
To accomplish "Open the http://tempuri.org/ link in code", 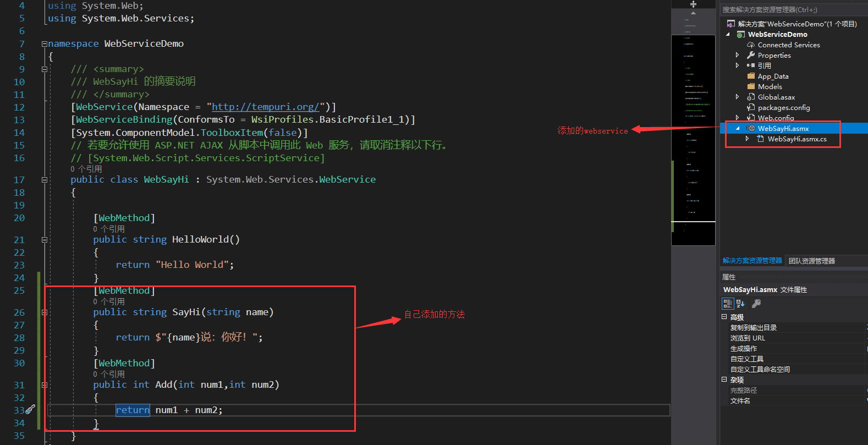I will coord(265,107).
